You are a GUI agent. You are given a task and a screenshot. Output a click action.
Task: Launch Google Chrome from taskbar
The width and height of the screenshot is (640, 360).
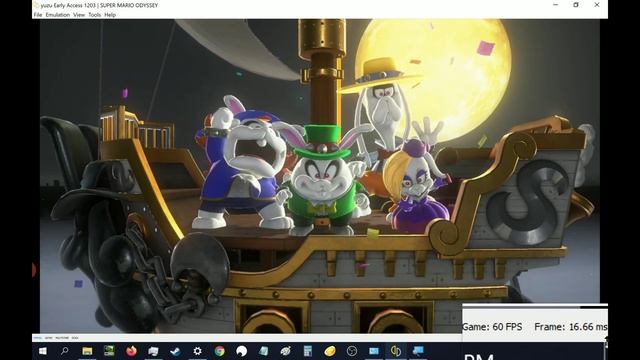[220, 351]
